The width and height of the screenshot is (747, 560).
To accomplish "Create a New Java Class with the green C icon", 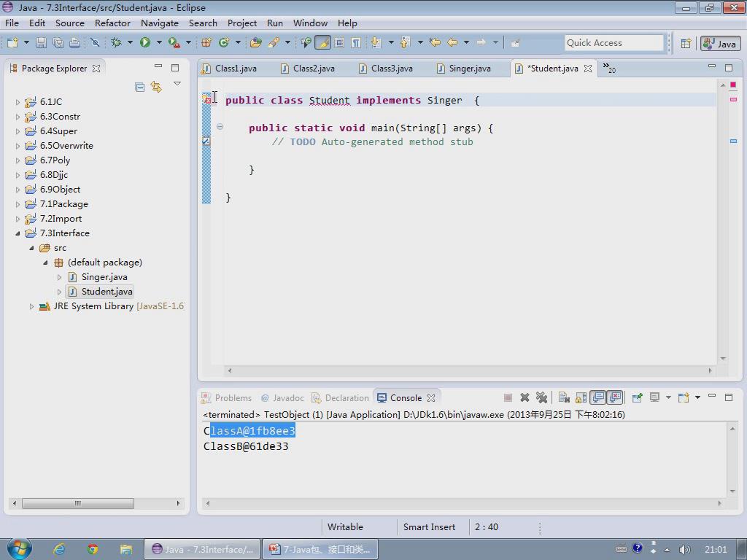I will [x=224, y=43].
